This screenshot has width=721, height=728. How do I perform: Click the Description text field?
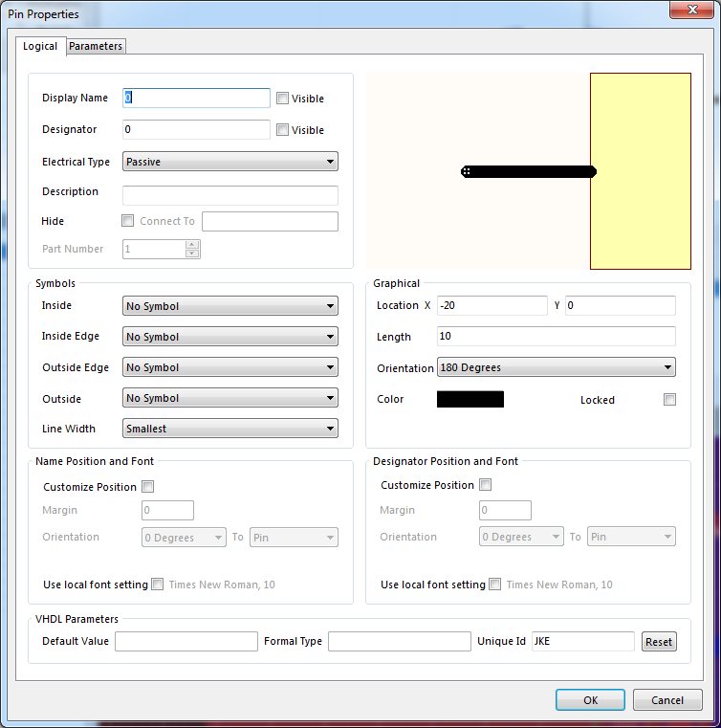(230, 195)
